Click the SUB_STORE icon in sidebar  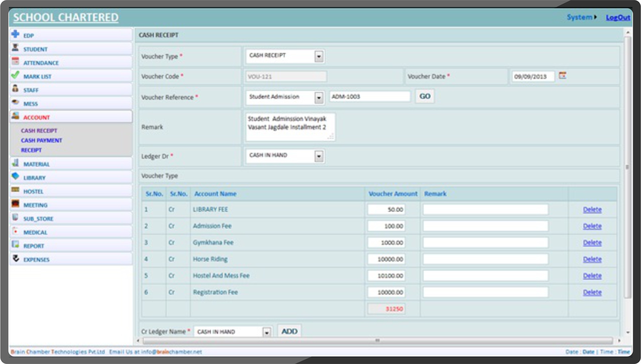pyautogui.click(x=15, y=217)
